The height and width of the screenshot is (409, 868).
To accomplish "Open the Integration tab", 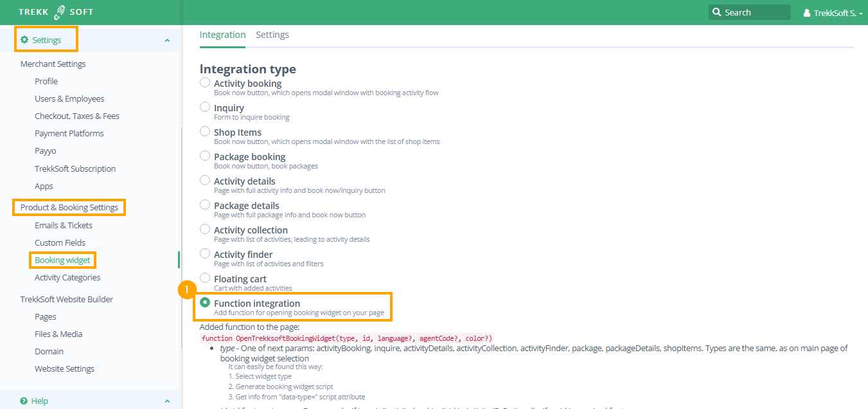I will 222,35.
